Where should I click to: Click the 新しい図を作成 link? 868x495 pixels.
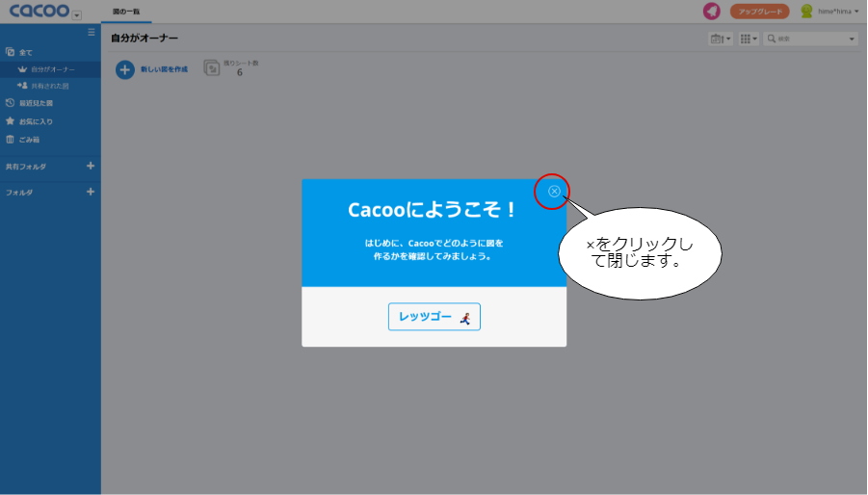pos(164,69)
